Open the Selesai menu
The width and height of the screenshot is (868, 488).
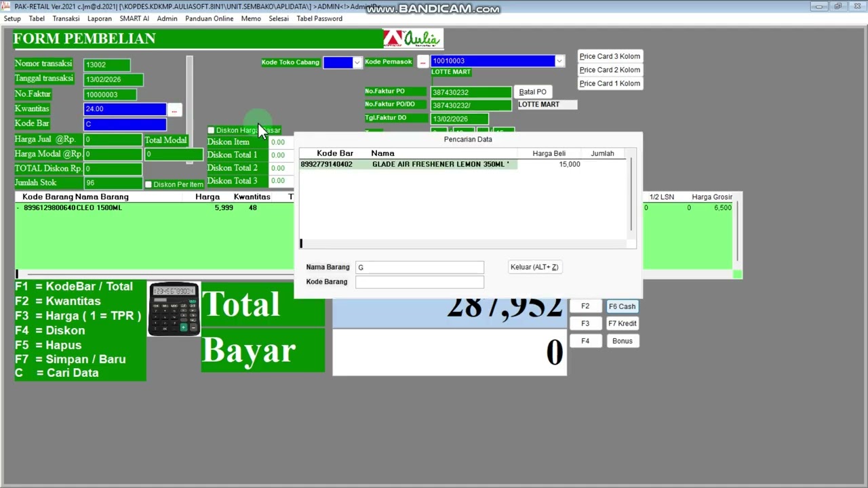(279, 18)
